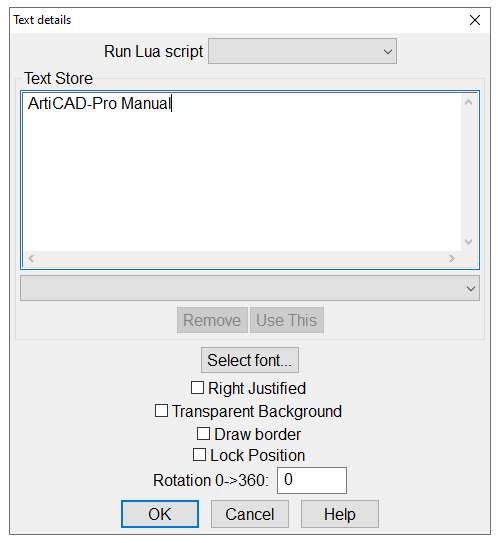
Task: Expand the stored text combo box below text area
Action: pos(250,288)
